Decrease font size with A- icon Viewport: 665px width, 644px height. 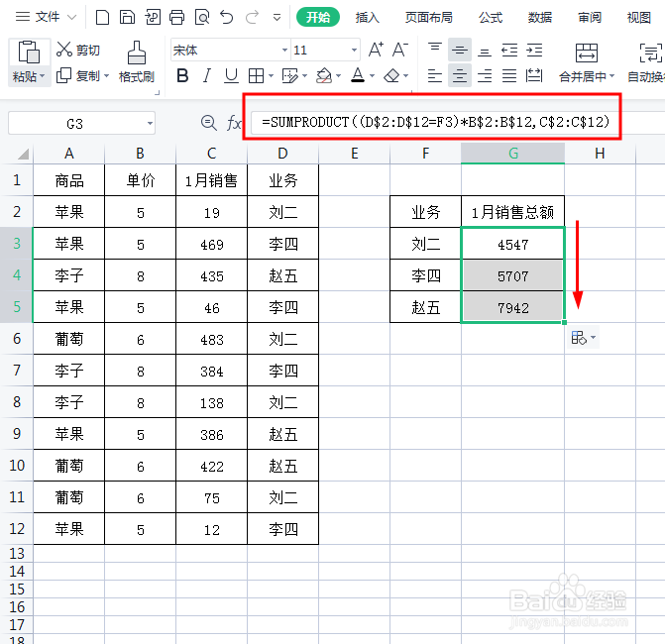click(x=400, y=50)
